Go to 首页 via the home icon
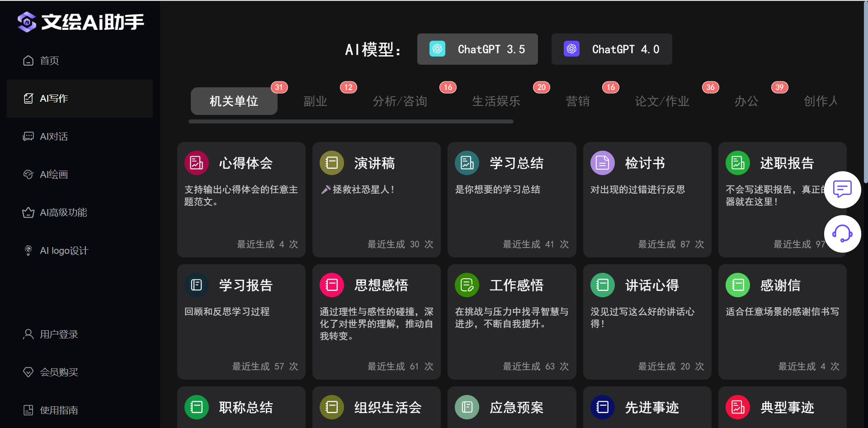868x428 pixels. click(49, 60)
